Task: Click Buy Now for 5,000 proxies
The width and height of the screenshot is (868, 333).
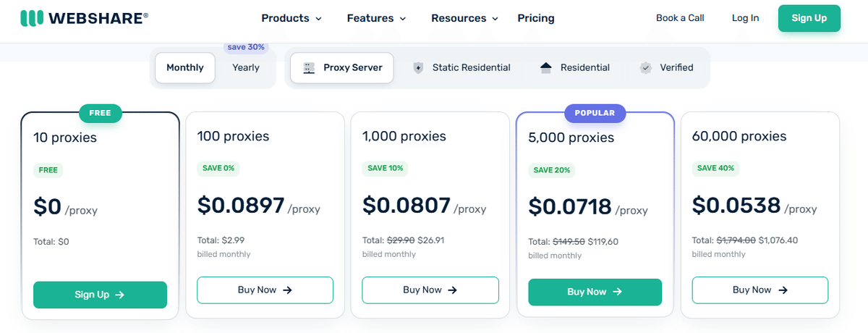Action: pyautogui.click(x=595, y=292)
